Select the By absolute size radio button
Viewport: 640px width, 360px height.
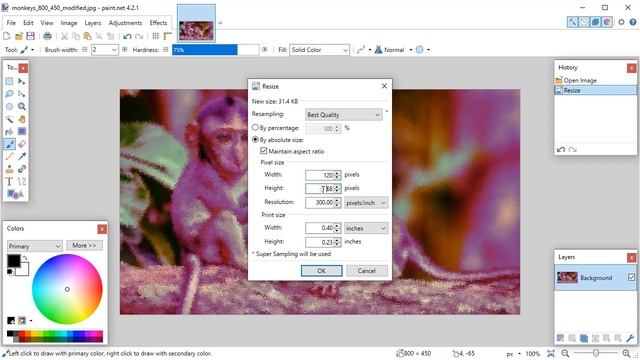tap(255, 140)
